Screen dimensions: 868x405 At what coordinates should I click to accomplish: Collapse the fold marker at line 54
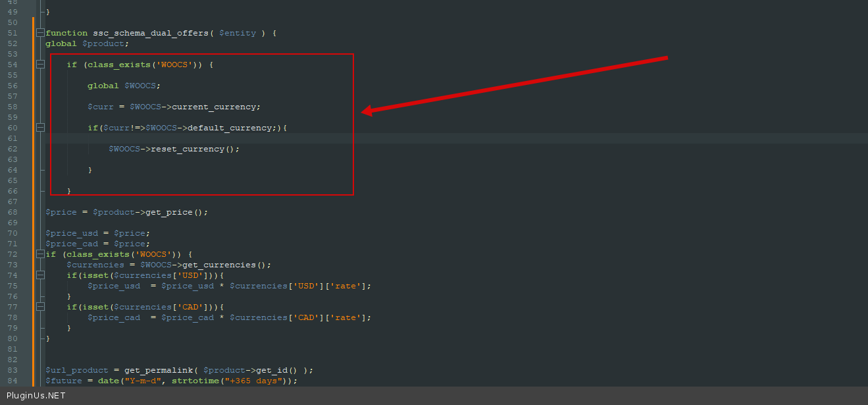[40, 65]
